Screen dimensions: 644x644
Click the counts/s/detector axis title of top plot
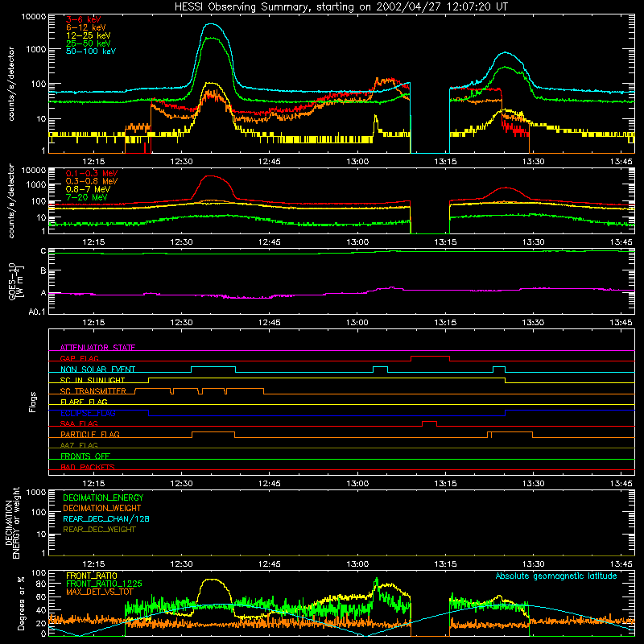[x=11, y=84]
